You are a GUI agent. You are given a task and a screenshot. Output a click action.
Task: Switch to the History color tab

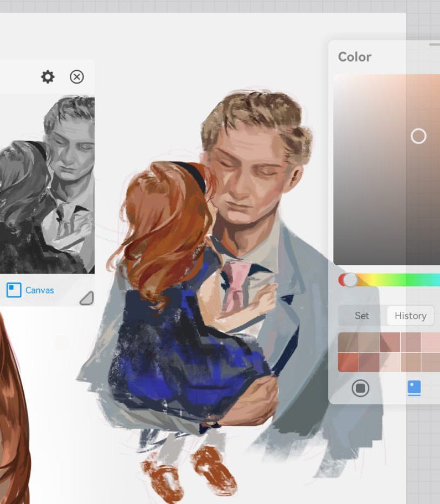click(411, 316)
